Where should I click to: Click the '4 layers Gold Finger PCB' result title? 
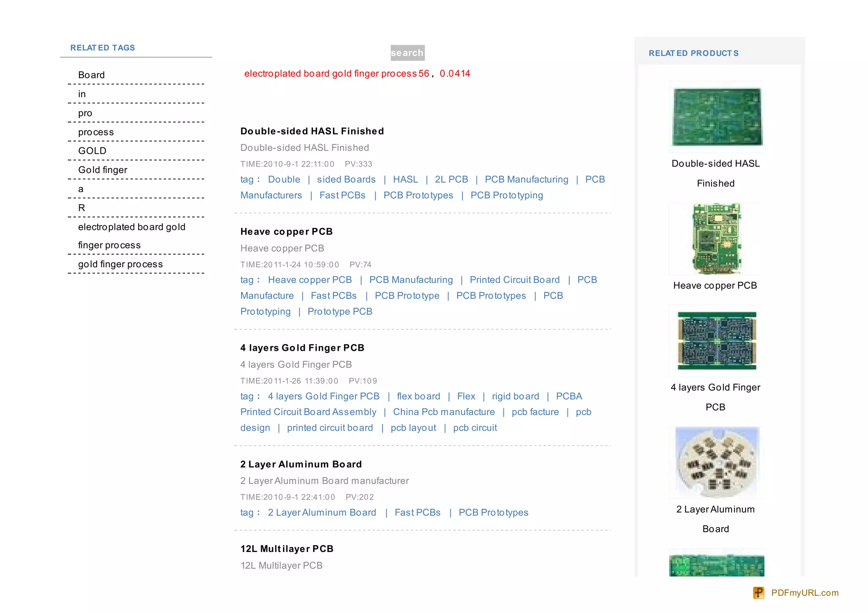[302, 348]
